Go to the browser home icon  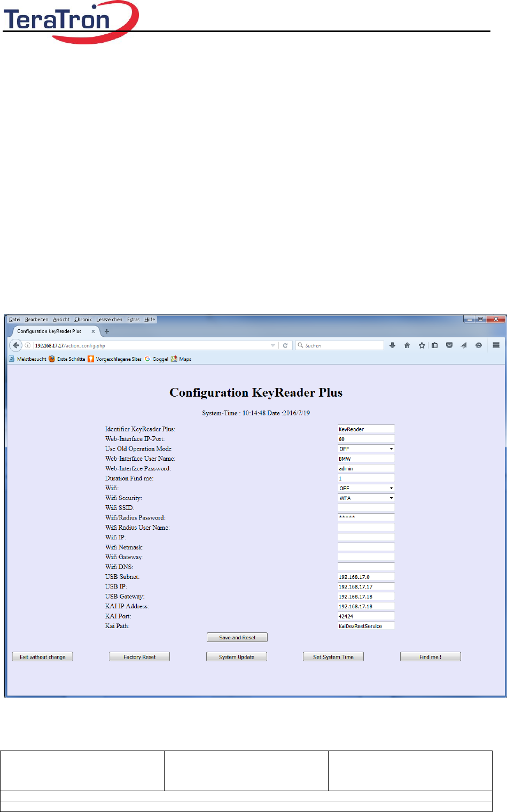[407, 345]
